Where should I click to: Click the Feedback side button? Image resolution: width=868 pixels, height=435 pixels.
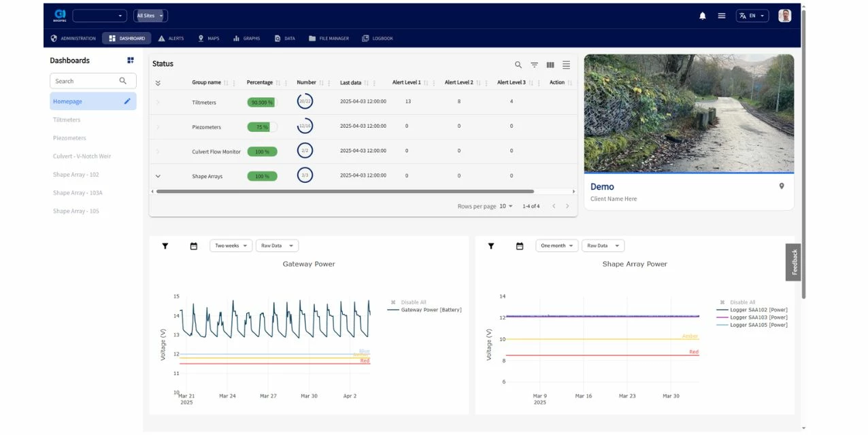794,262
